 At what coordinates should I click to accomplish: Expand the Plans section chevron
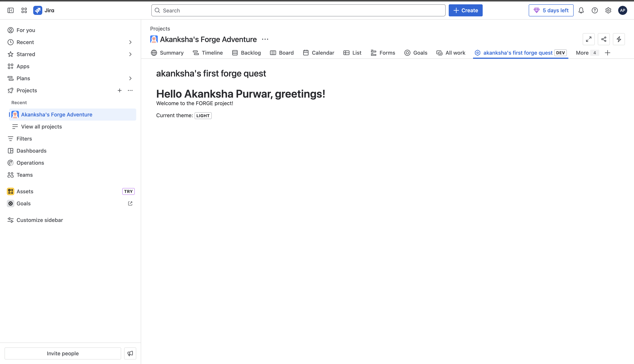[130, 79]
